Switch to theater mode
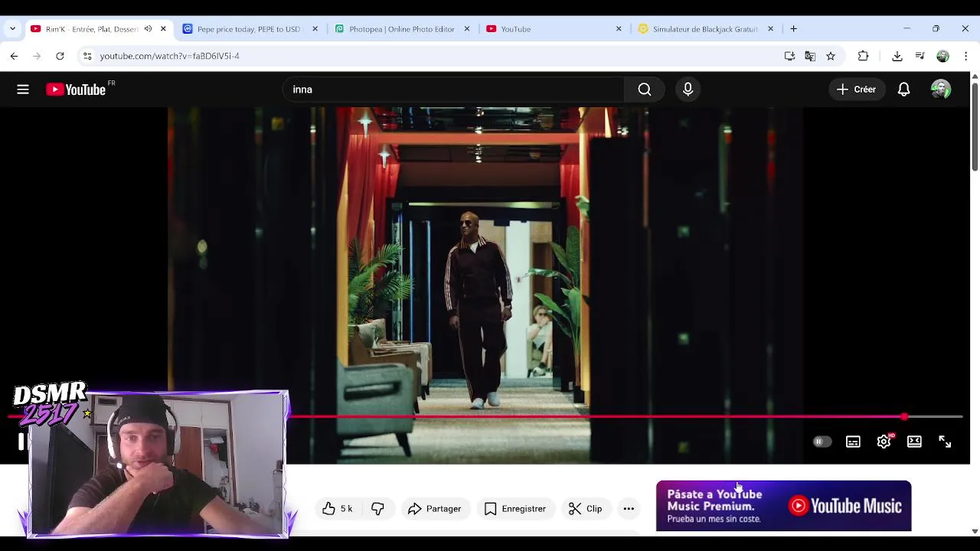 coord(914,442)
